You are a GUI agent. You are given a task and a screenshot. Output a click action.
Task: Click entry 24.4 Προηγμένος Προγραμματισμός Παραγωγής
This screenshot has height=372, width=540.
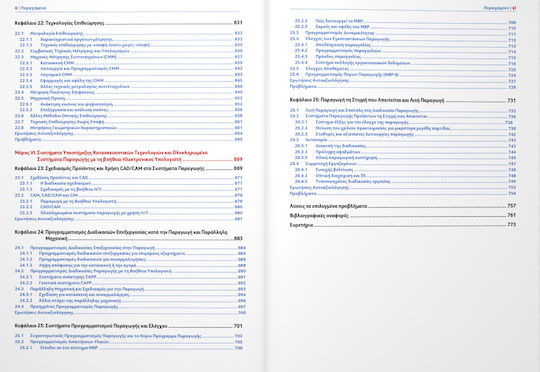point(130,307)
